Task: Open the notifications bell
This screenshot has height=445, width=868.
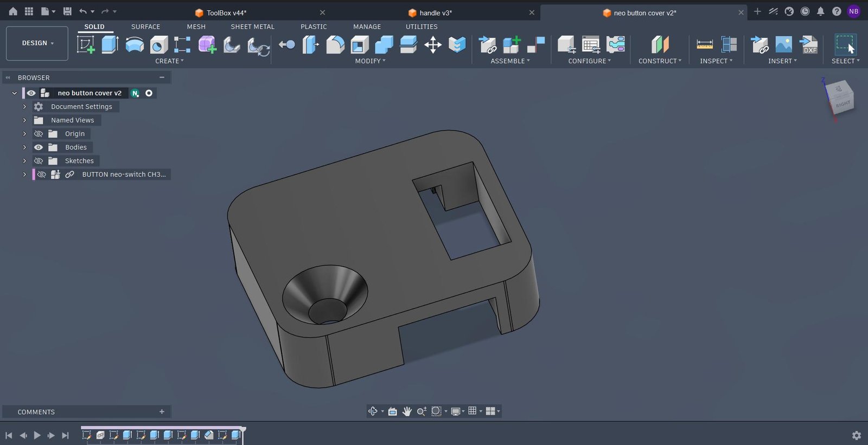Action: [x=821, y=11]
